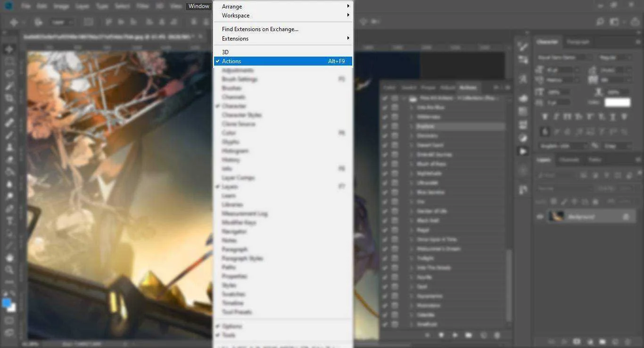The height and width of the screenshot is (348, 644).
Task: Toggle the checked Character menu entry
Action: 283,106
